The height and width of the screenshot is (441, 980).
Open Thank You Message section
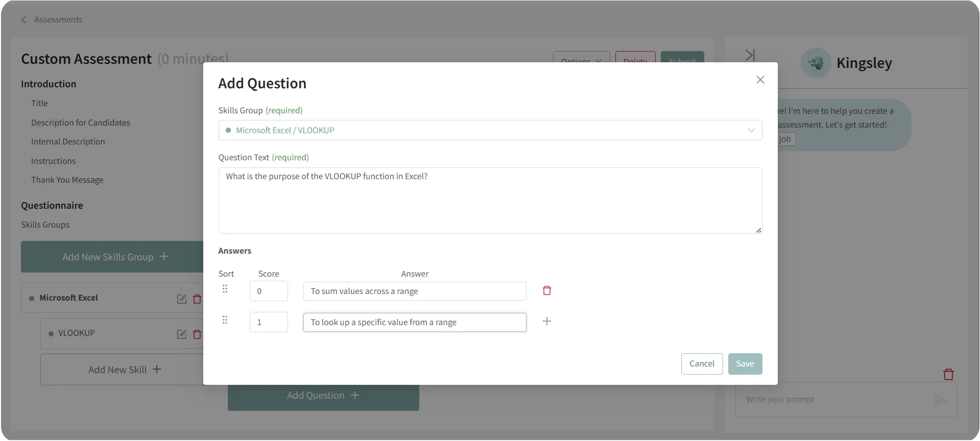67,180
